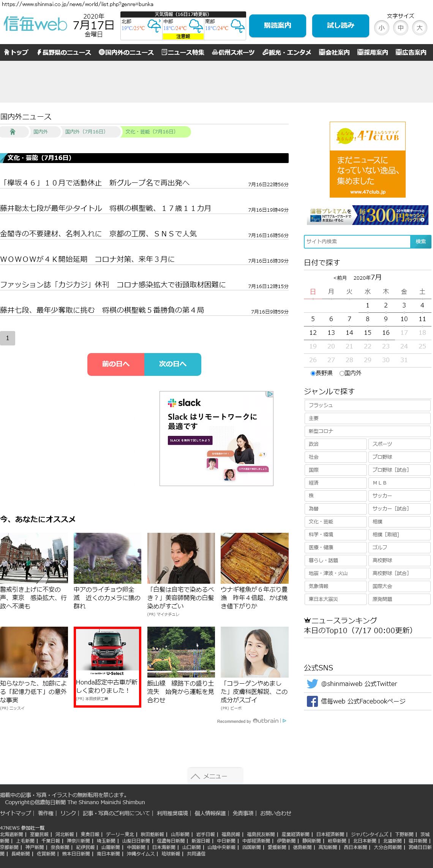433x868 pixels.
Task: Click the home icon in breadcrumb
Action: click(x=13, y=132)
